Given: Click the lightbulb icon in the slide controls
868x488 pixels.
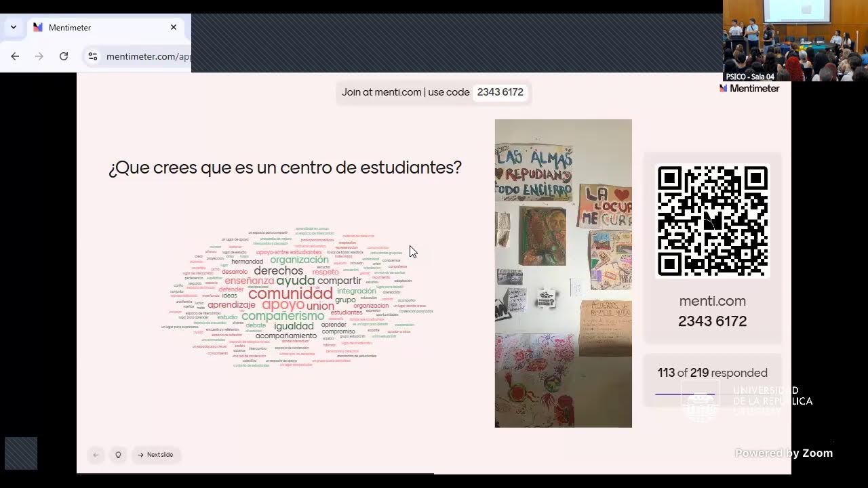Looking at the screenshot, I should 118,455.
